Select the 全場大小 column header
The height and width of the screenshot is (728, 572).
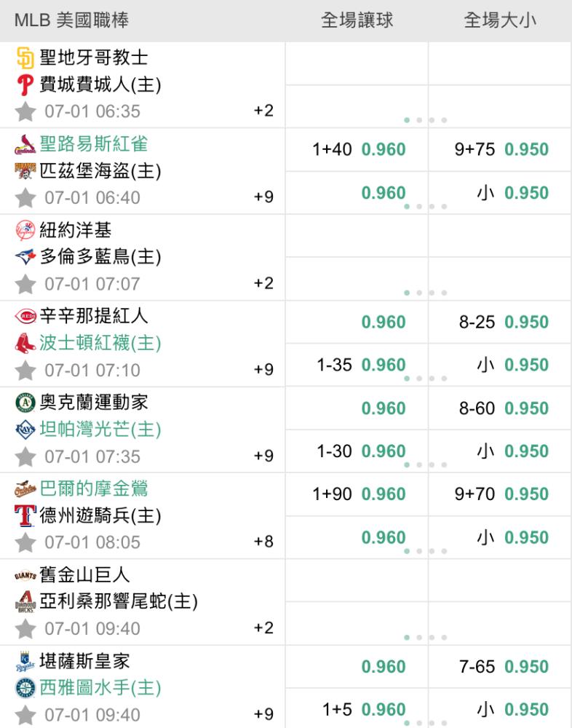click(500, 20)
